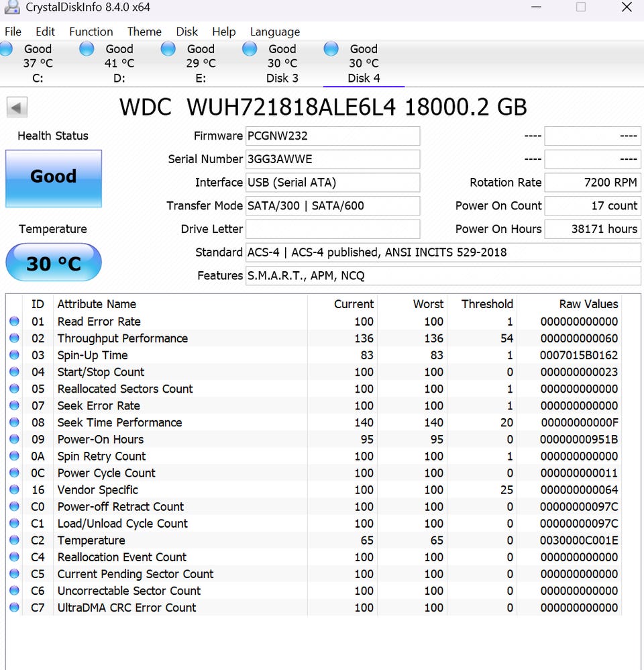Open the Function menu
The width and height of the screenshot is (644, 670).
point(91,32)
